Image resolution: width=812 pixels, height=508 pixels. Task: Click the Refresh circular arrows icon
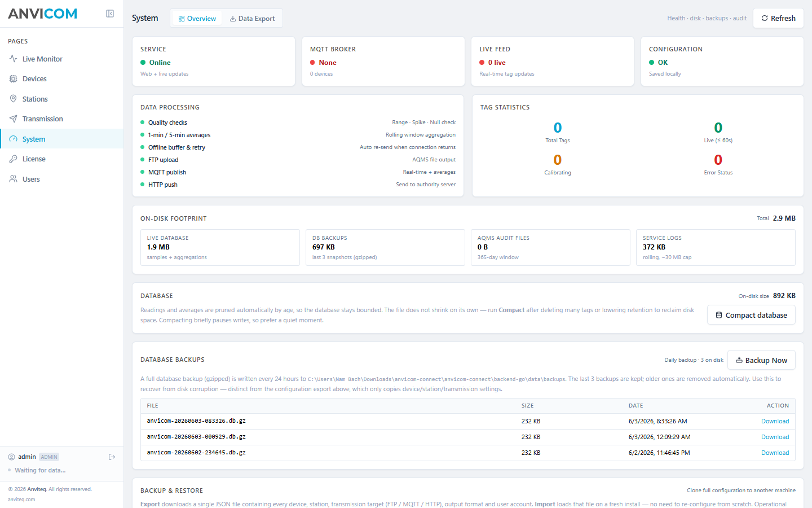[765, 18]
